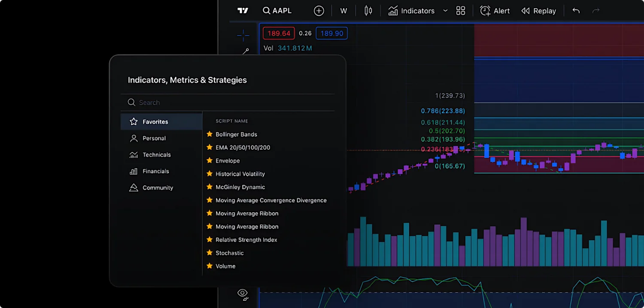Open the W timeframe interval selector
This screenshot has height=308, width=644.
(x=343, y=10)
